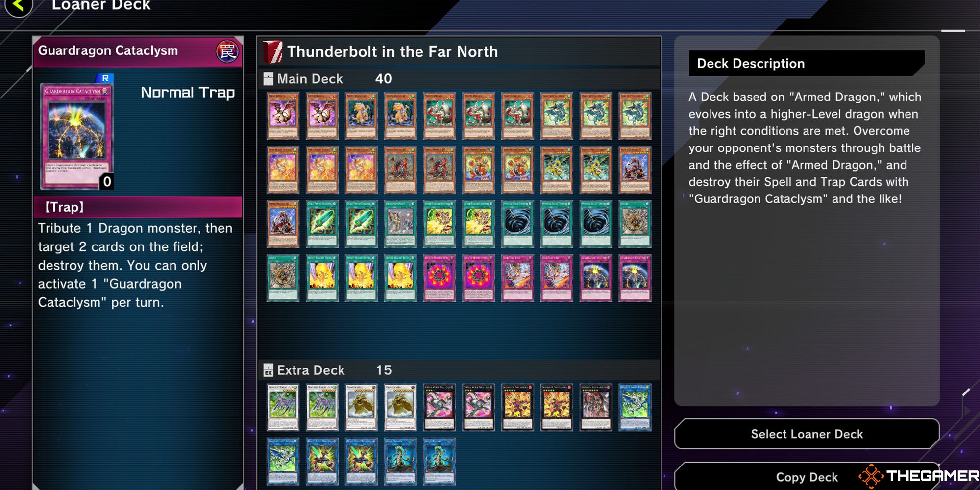
Task: Click the Copy Deck button
Action: click(x=807, y=476)
